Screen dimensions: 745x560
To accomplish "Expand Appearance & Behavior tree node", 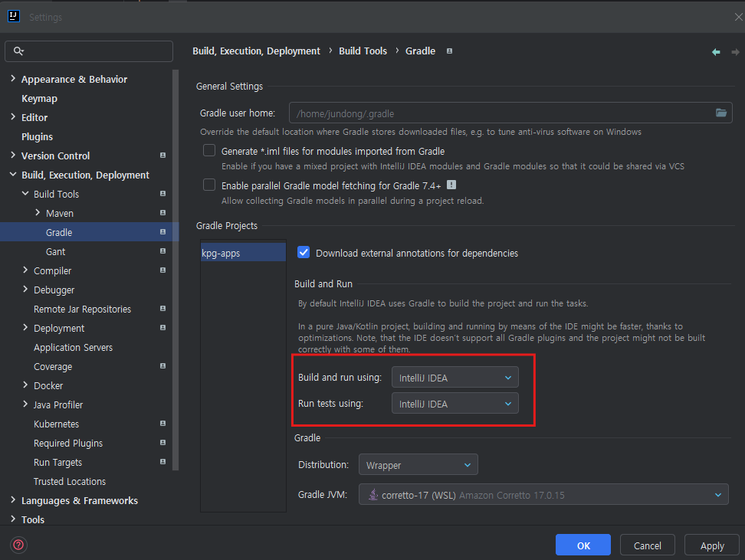I will point(13,79).
